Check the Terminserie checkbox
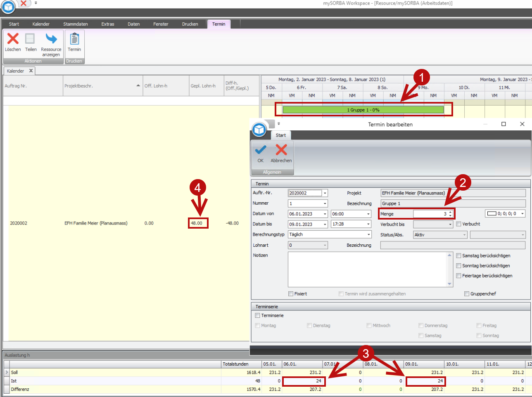 tap(258, 315)
